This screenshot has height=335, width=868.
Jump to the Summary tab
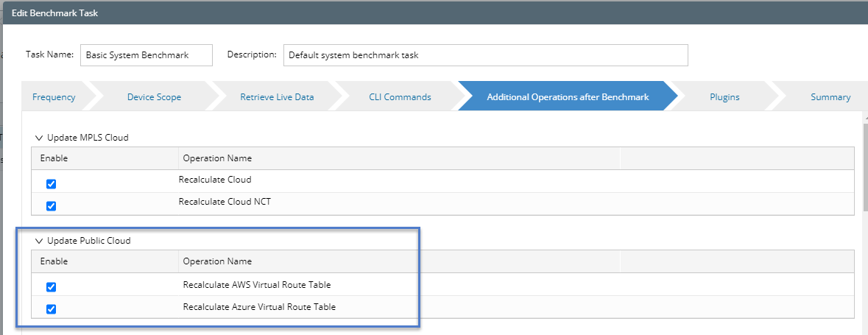tap(830, 97)
